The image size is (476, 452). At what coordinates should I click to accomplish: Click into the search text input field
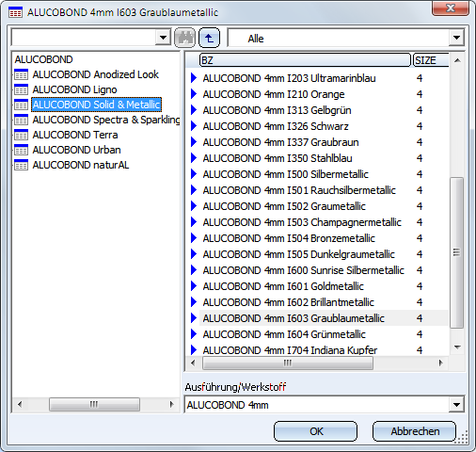(x=84, y=38)
